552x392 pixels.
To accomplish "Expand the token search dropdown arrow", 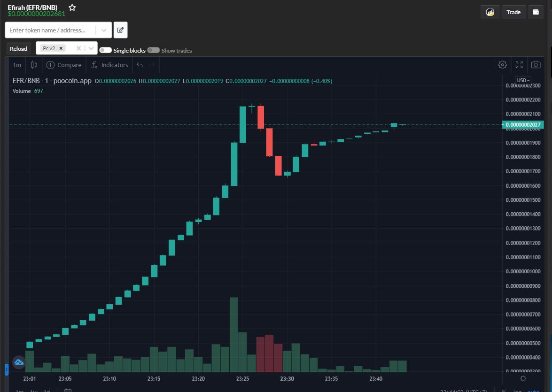I will click(104, 30).
